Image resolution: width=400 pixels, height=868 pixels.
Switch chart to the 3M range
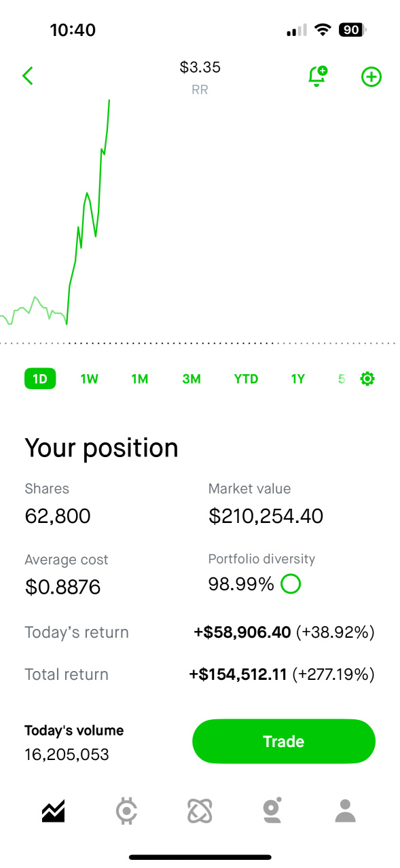coord(192,379)
